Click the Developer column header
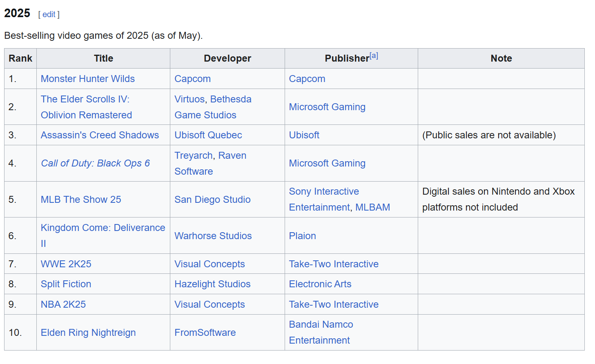The height and width of the screenshot is (364, 595). pyautogui.click(x=227, y=58)
